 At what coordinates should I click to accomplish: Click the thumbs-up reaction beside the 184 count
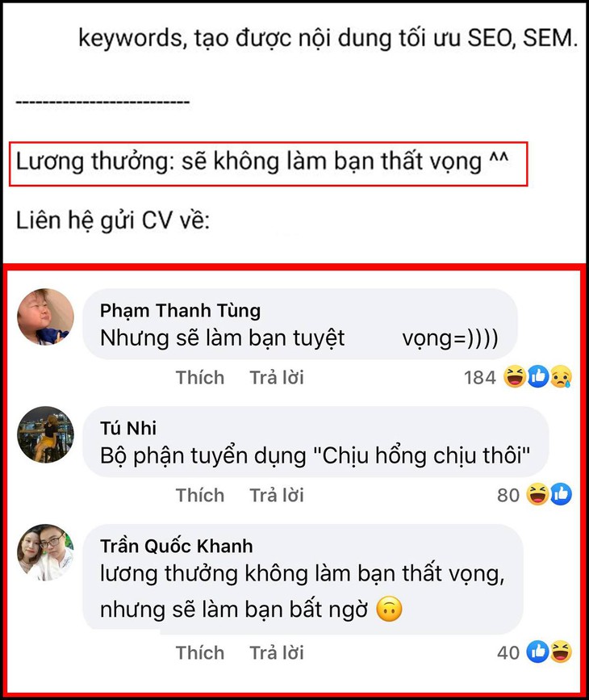pos(537,377)
